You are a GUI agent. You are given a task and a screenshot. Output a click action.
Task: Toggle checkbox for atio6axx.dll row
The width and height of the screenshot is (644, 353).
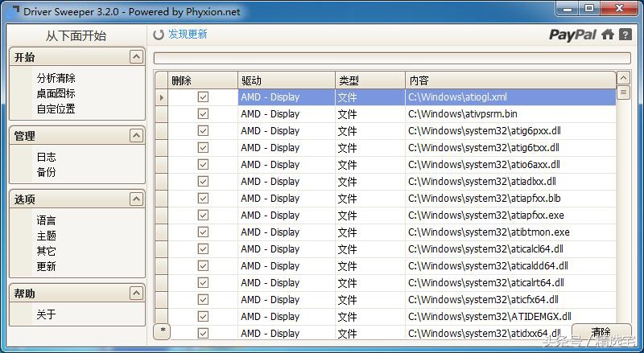[x=203, y=164]
